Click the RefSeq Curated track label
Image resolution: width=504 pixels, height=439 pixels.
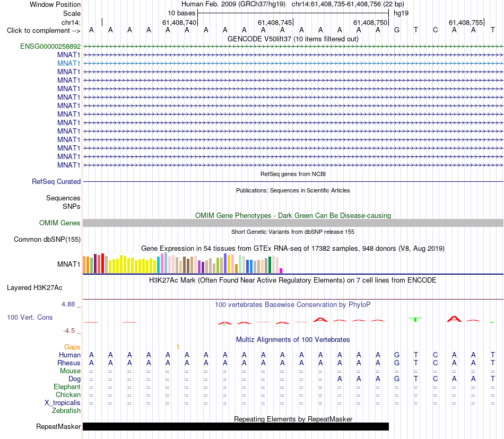tap(56, 181)
